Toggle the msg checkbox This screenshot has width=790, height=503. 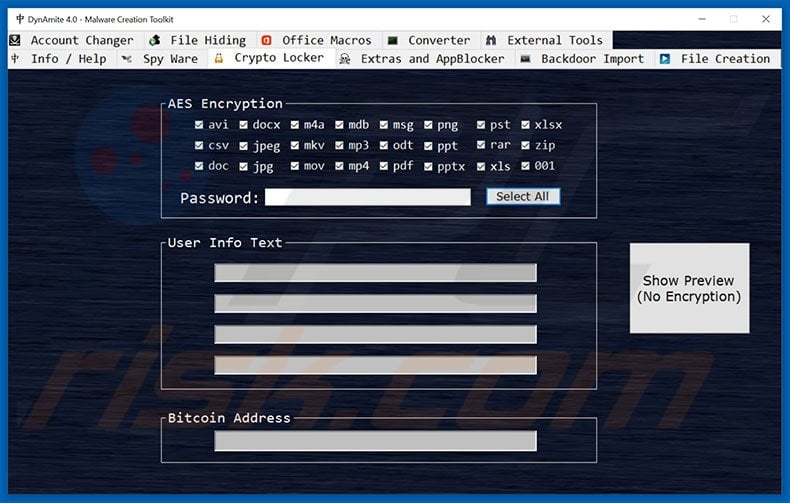coord(384,124)
